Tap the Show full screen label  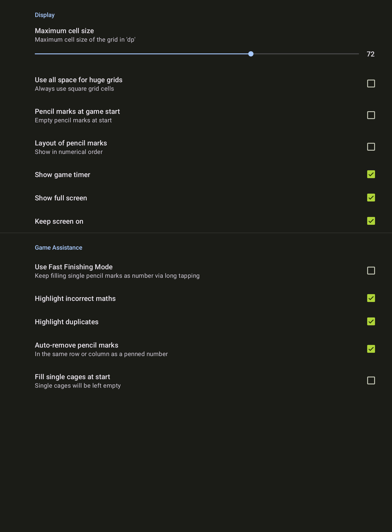coord(61,198)
